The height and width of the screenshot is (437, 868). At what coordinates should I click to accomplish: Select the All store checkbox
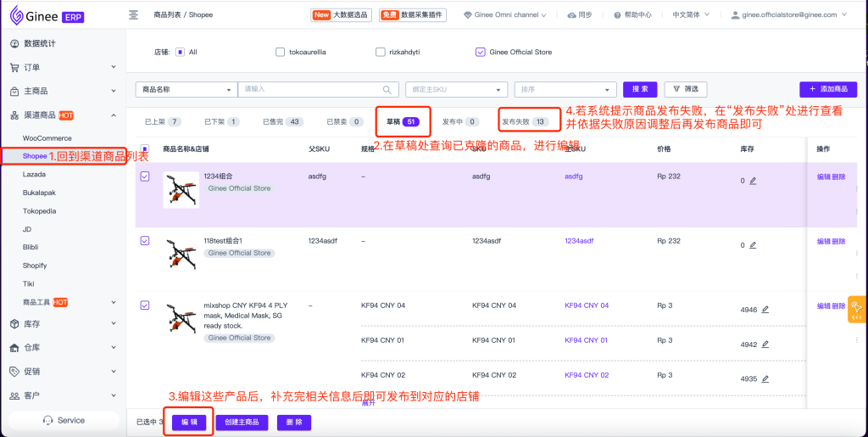point(180,52)
